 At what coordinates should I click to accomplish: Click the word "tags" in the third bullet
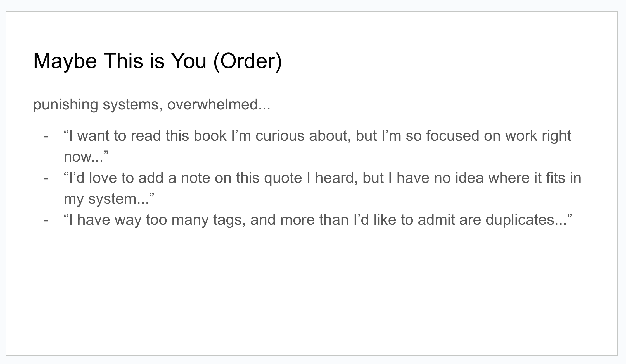tap(229, 220)
